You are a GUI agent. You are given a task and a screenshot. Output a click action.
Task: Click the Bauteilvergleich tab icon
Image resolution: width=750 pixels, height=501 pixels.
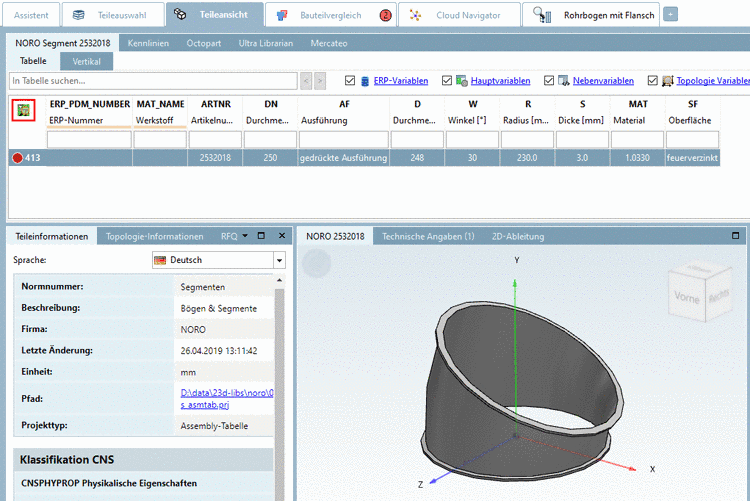coord(282,15)
